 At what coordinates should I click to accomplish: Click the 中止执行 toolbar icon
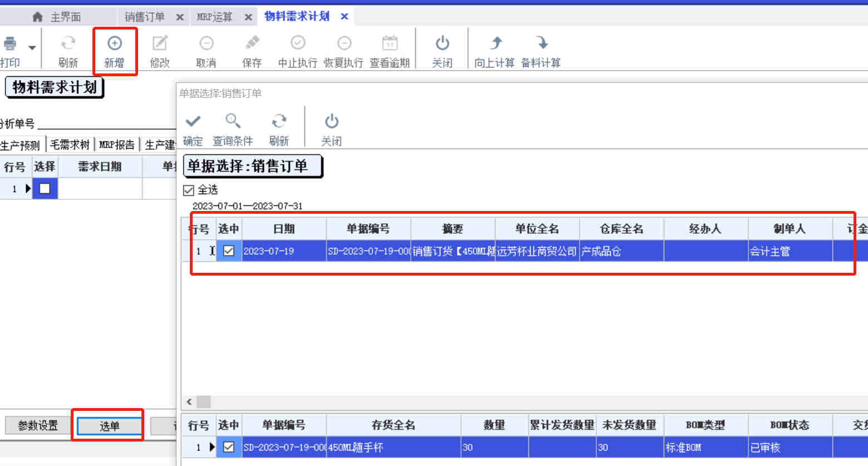pos(298,43)
